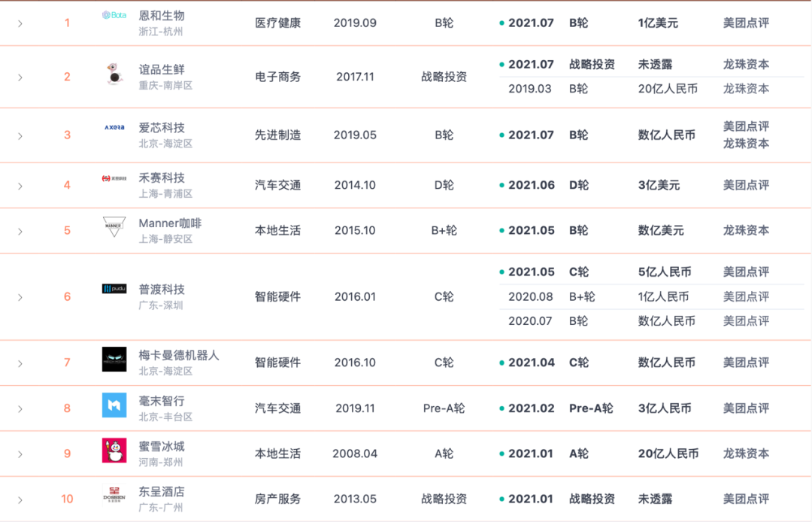This screenshot has height=522, width=812.
Task: Click location 河南-郑州 under 蜜雪冰城
Action: click(x=161, y=462)
